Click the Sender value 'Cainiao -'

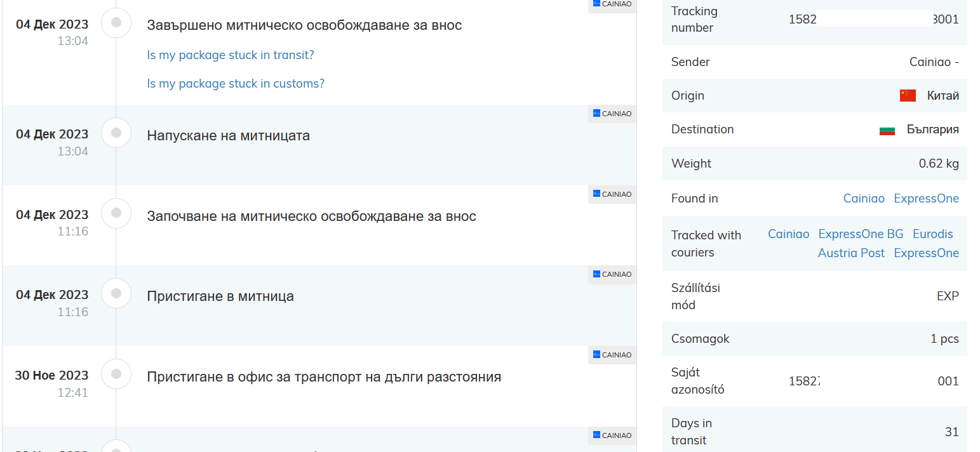click(x=934, y=62)
